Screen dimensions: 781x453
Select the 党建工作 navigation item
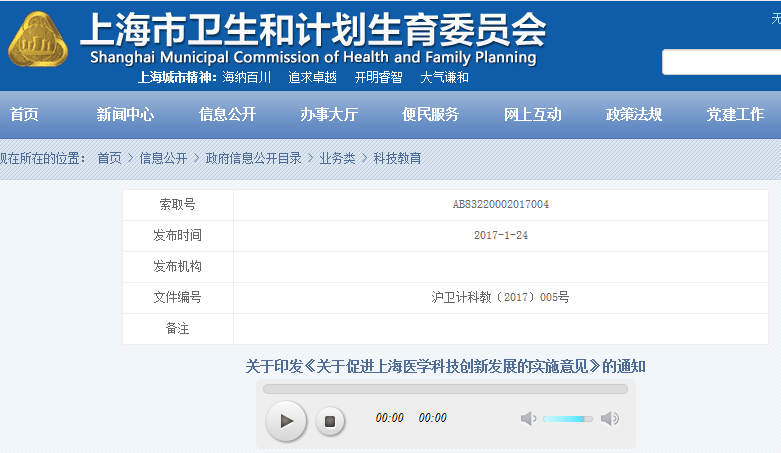click(735, 115)
